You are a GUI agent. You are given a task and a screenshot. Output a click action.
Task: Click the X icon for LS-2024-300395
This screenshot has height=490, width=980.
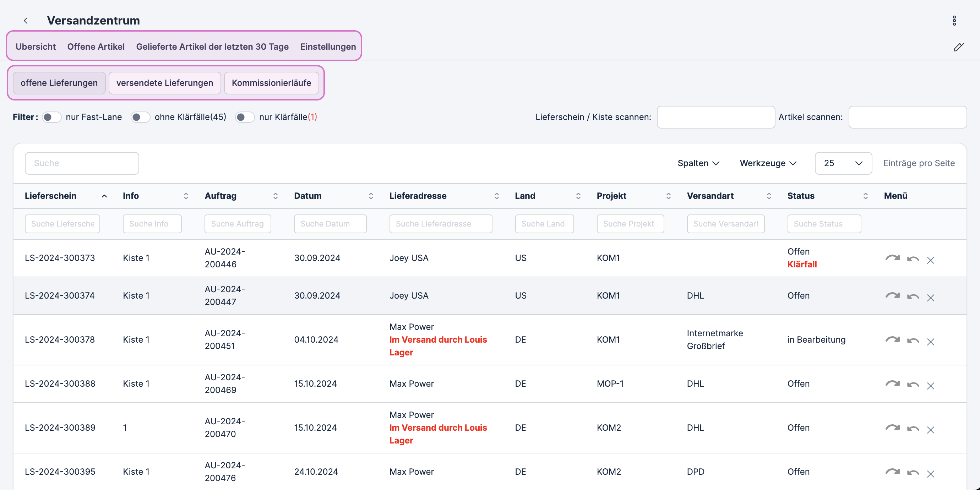(931, 473)
